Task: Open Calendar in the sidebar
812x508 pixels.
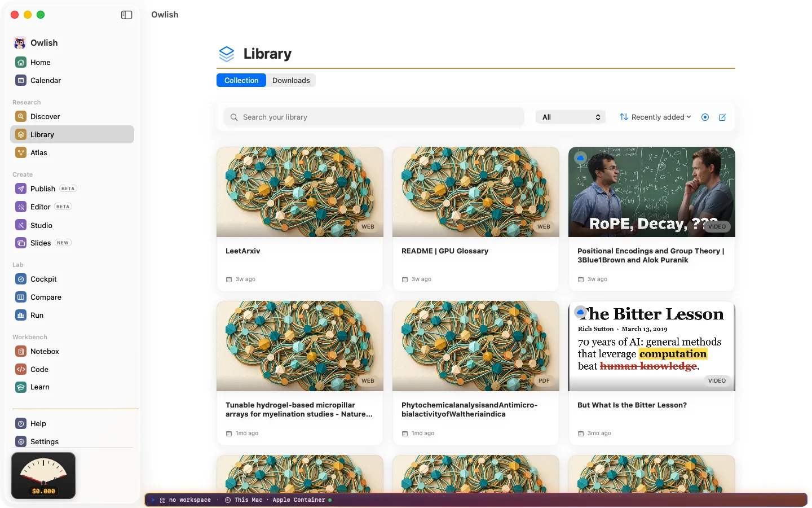Action: pyautogui.click(x=72, y=80)
